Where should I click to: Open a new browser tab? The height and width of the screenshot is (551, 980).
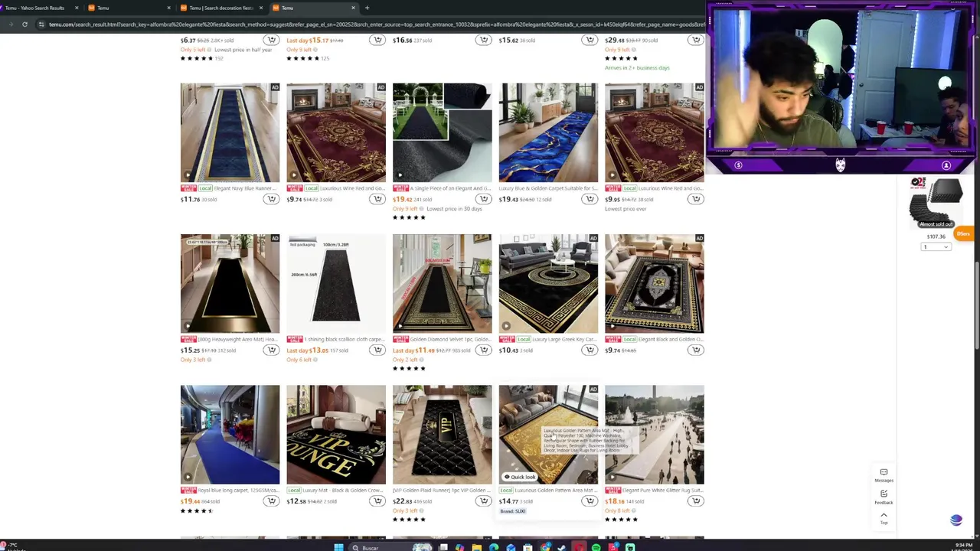pos(367,8)
